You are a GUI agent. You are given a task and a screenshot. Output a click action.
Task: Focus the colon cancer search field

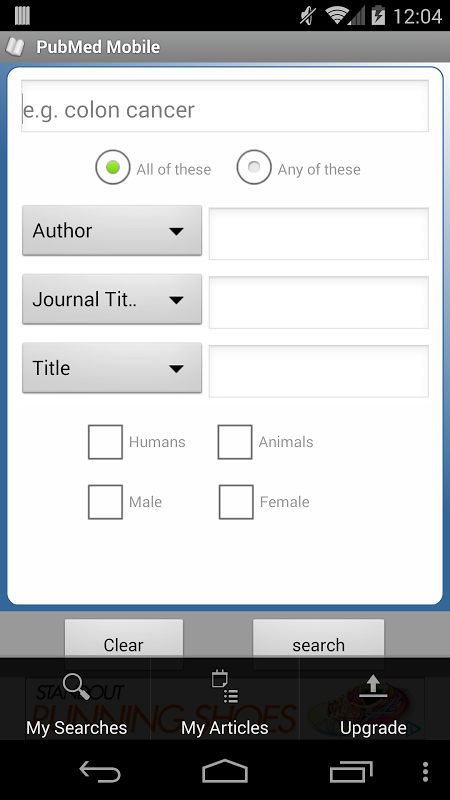point(224,106)
